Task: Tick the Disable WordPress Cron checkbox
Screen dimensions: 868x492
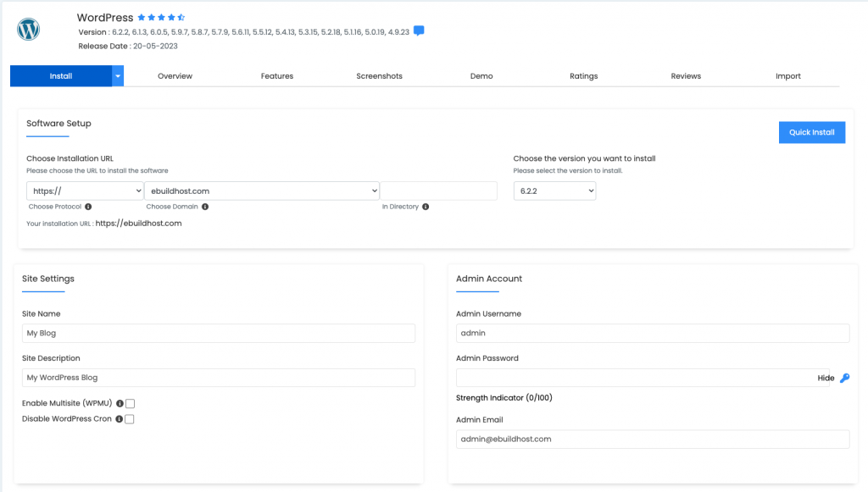Action: pyautogui.click(x=130, y=419)
